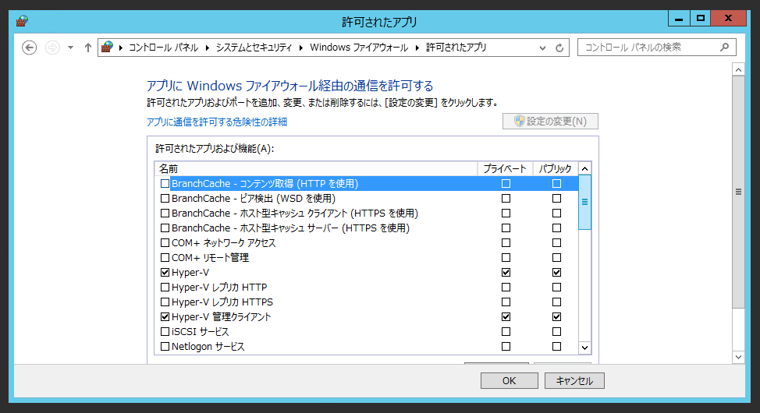
Task: Click the window title bar firewall icon
Action: tap(22, 21)
